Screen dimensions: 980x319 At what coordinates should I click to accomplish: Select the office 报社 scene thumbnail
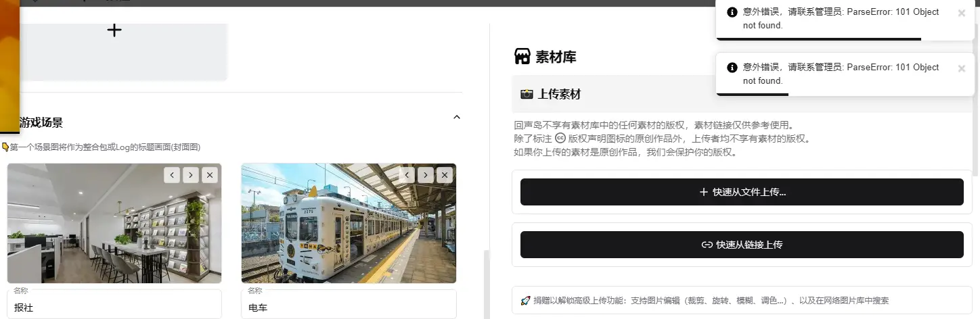point(114,223)
